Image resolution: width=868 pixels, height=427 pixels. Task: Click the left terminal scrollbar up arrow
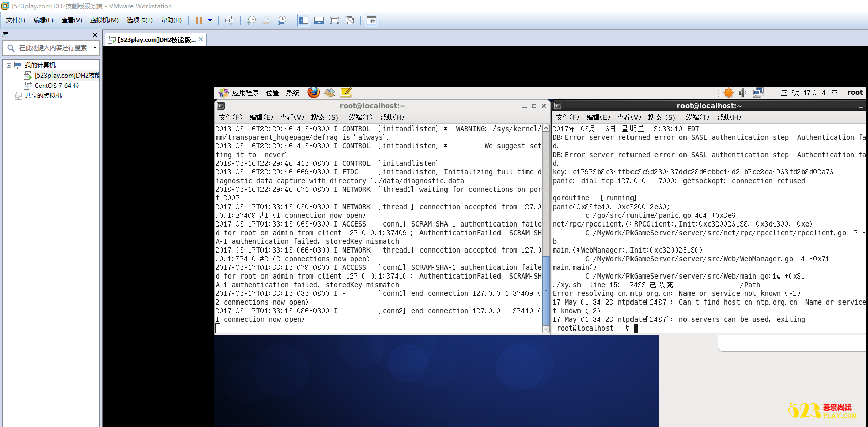click(546, 128)
